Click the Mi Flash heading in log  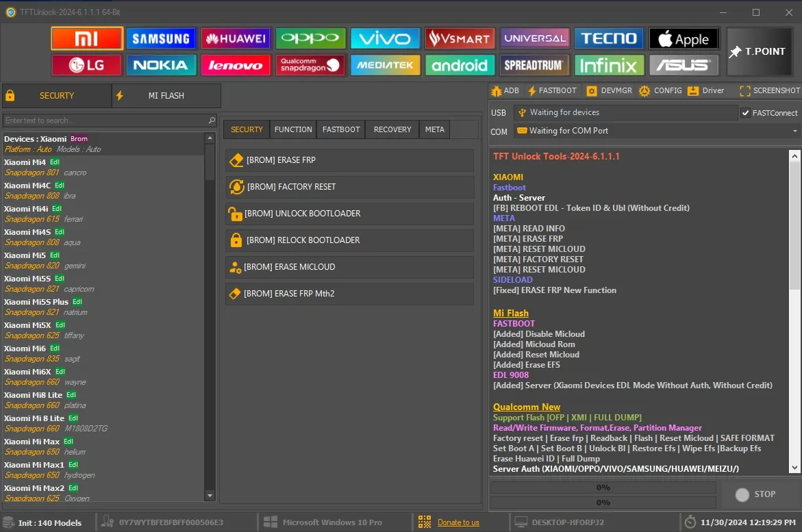pyautogui.click(x=510, y=313)
